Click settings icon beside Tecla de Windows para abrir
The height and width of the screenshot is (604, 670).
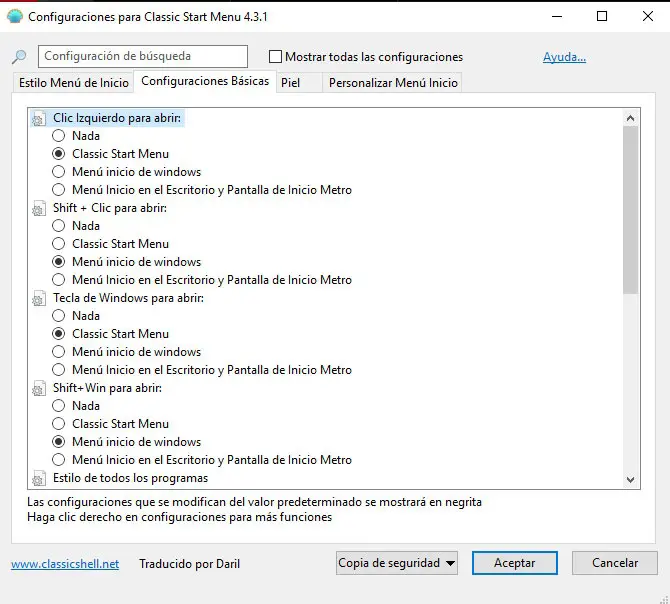pyautogui.click(x=38, y=299)
